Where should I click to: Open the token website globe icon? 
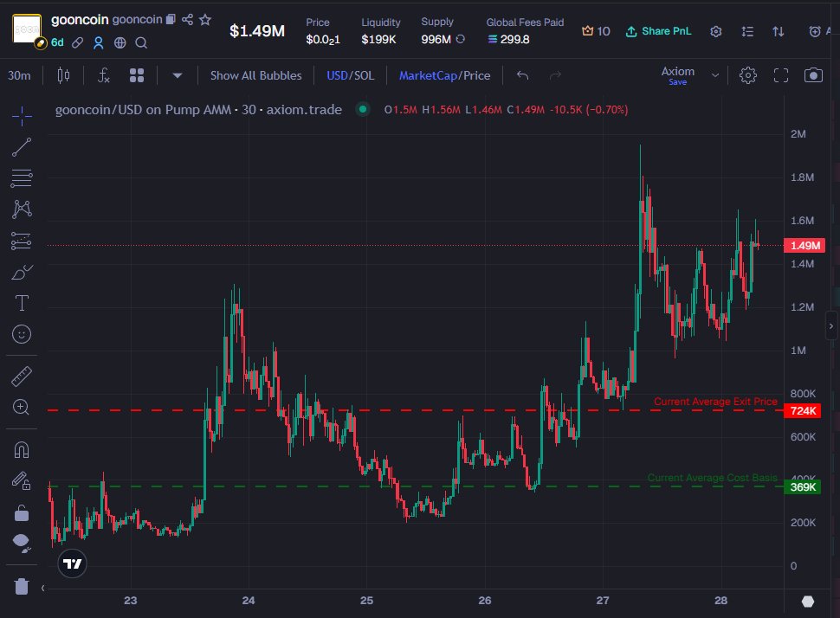click(120, 42)
